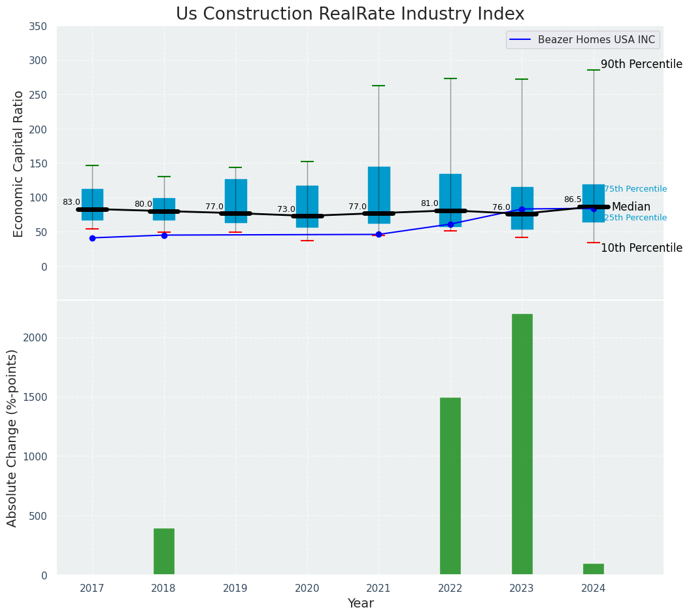Screen dimensions: 689x616
Task: Click the 2020 tick on the Year axis
Action: 307,589
